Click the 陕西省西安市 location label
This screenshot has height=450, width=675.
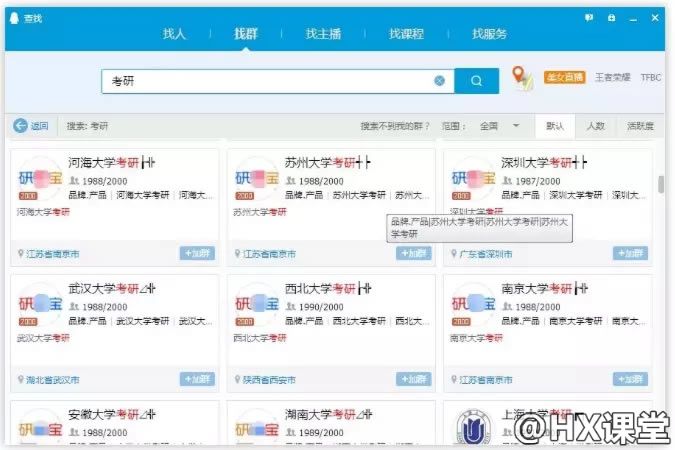(x=269, y=380)
